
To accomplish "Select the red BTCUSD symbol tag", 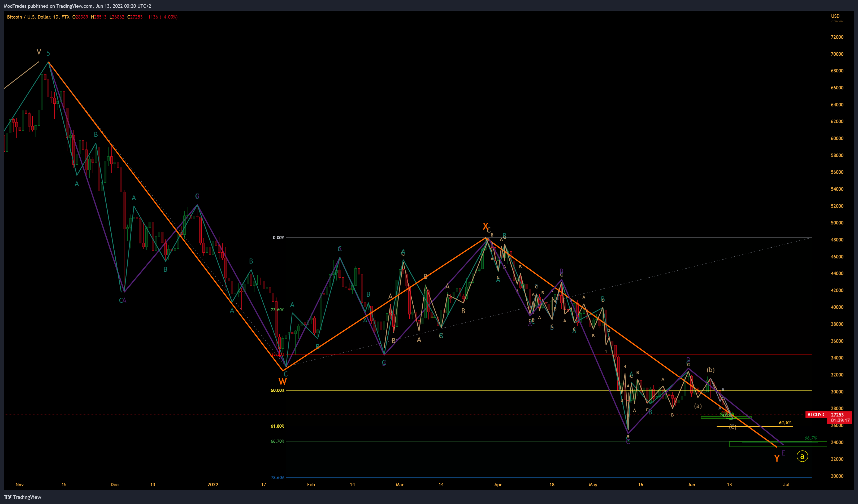I will [816, 414].
